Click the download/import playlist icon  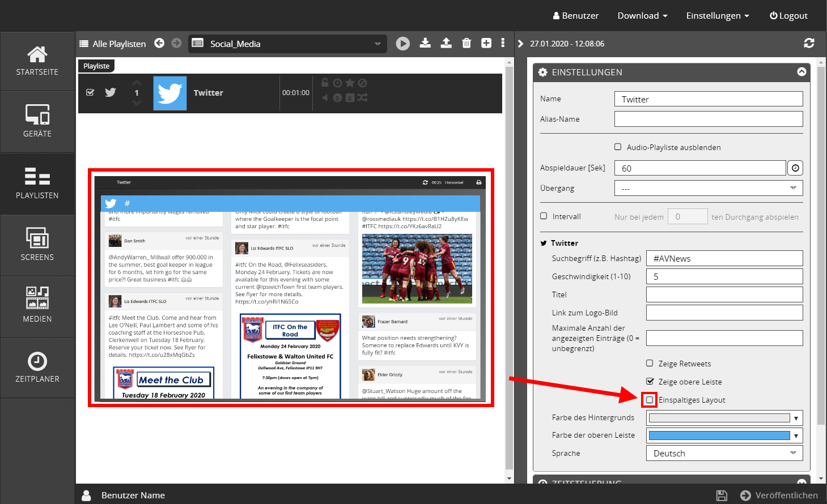pyautogui.click(x=425, y=43)
